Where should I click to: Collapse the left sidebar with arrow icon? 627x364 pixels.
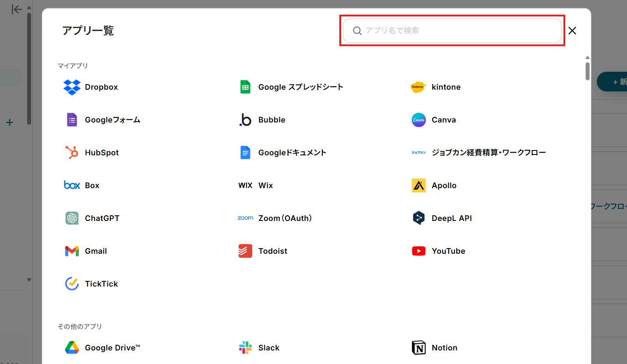tap(17, 10)
